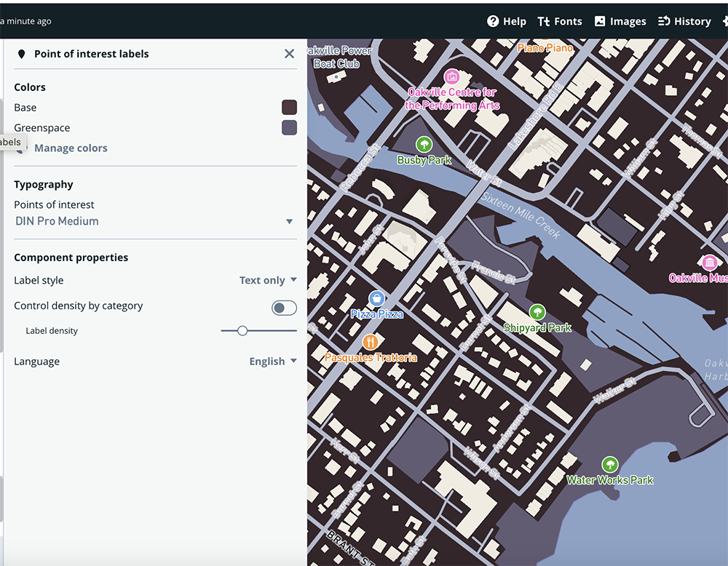Close the Point of interest labels panel
Image resolution: width=728 pixels, height=566 pixels.
click(x=289, y=53)
